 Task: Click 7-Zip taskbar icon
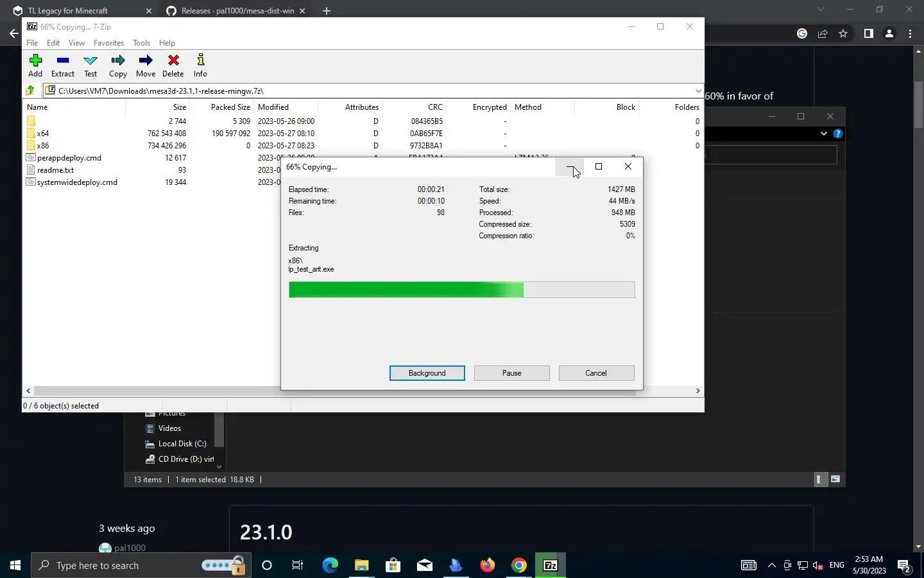(551, 565)
